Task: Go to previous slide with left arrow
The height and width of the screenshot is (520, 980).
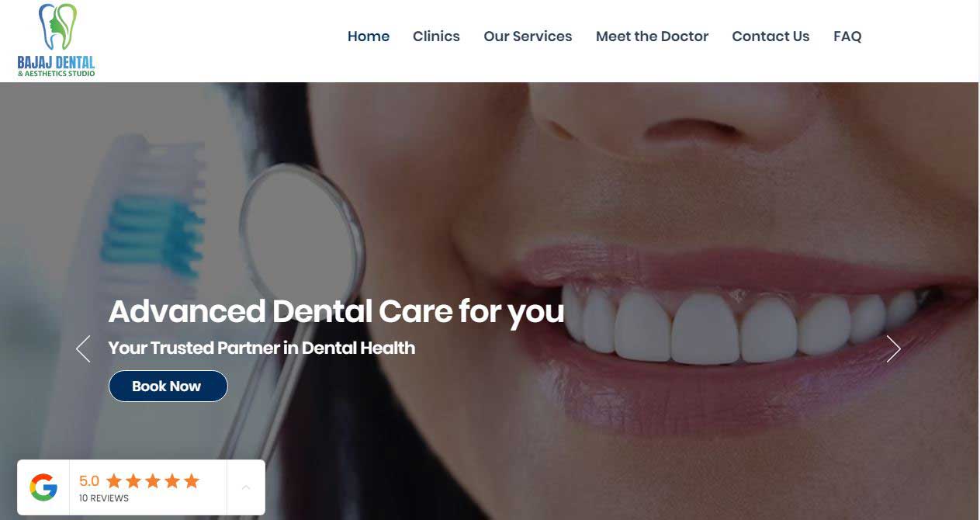Action: [83, 348]
